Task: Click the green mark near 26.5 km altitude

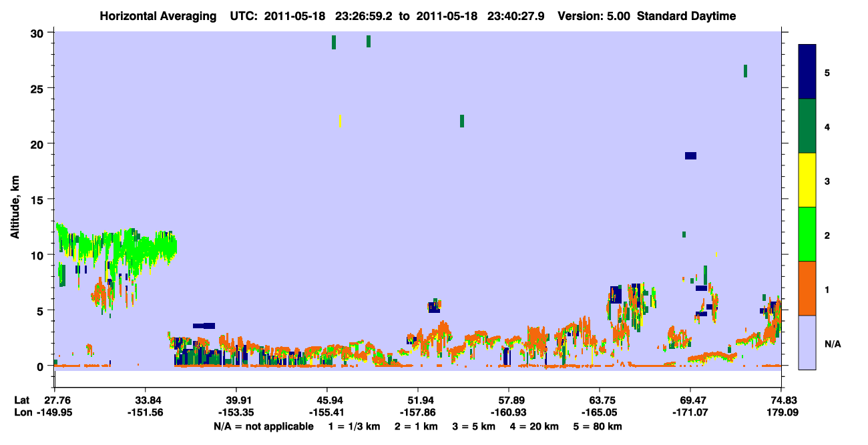Action: point(745,71)
